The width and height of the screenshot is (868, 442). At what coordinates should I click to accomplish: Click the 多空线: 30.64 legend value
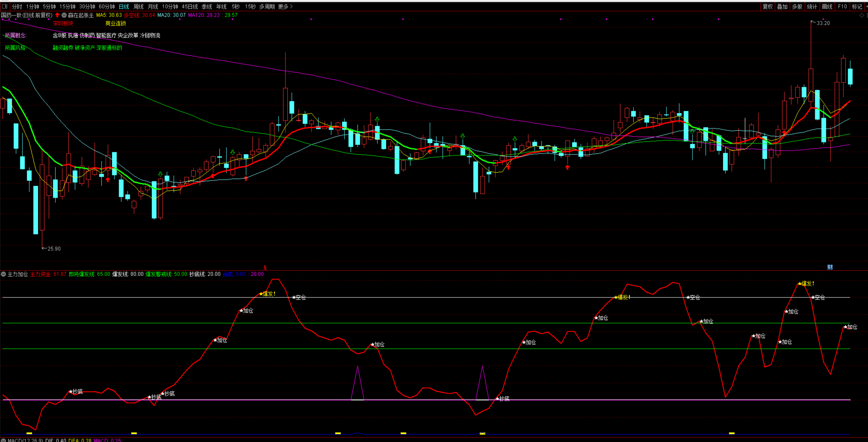(139, 15)
